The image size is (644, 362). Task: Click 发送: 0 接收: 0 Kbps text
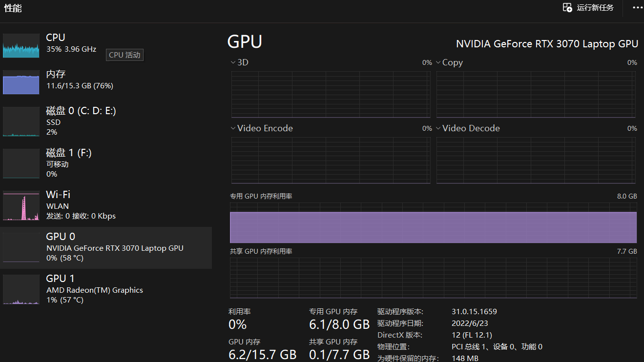81,216
